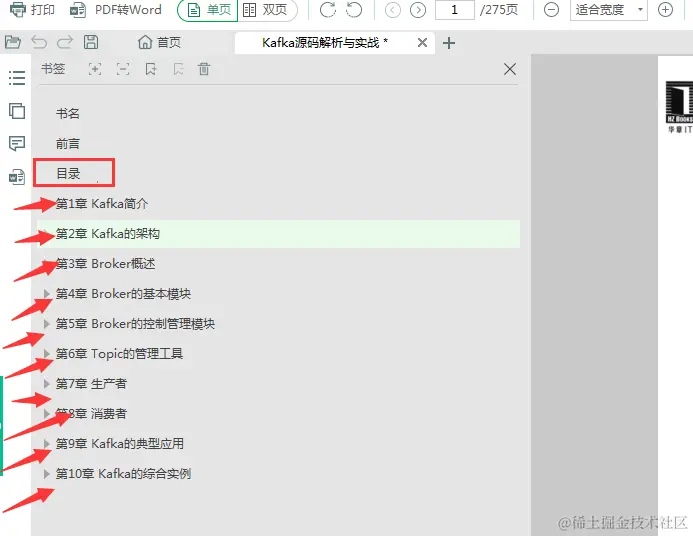Go to the 首页 home tab
The height and width of the screenshot is (536, 693).
[x=159, y=42]
